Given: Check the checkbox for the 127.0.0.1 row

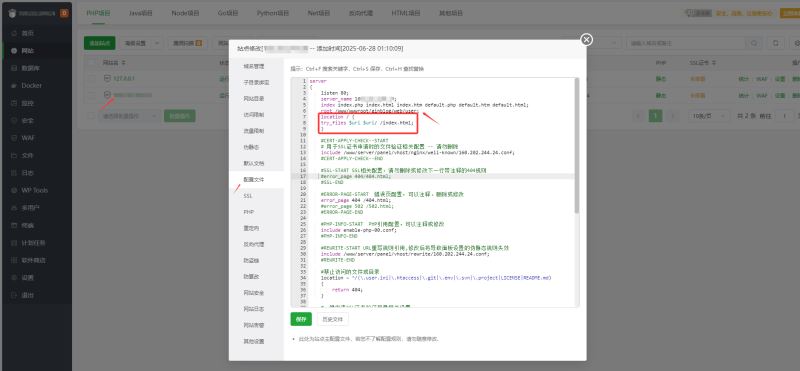Looking at the screenshot, I should pos(91,79).
